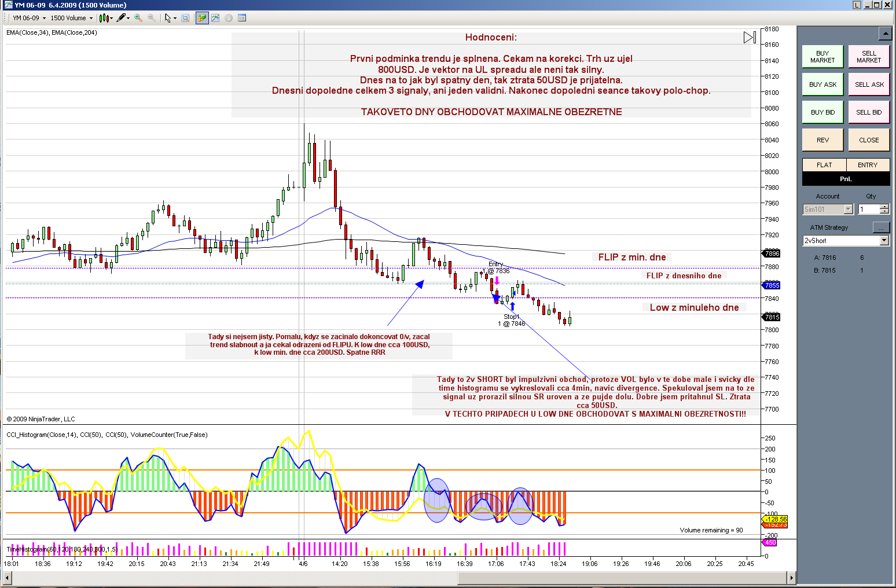Open the indicators chart icon
The height and width of the screenshot is (588, 896).
coord(215,18)
